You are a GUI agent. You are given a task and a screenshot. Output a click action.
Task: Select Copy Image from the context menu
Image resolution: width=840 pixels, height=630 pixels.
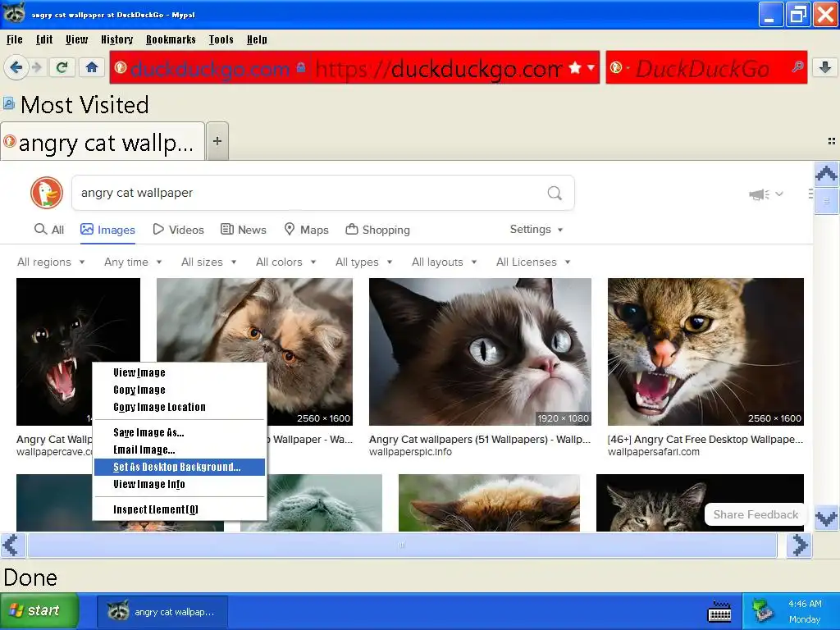click(180, 390)
